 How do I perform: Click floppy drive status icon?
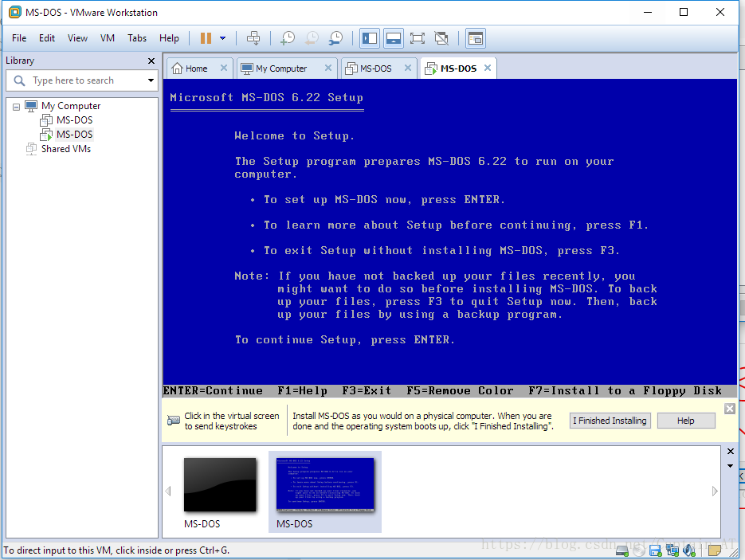656,550
